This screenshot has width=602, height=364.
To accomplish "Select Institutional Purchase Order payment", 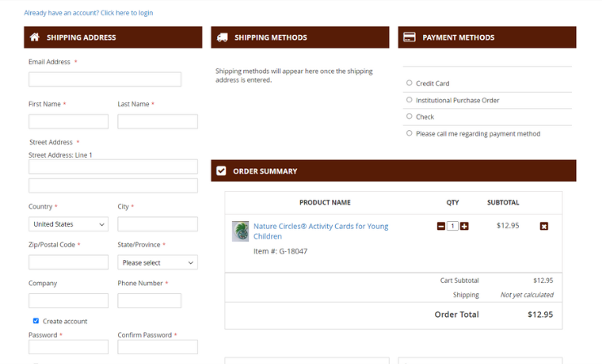I will tap(409, 100).
